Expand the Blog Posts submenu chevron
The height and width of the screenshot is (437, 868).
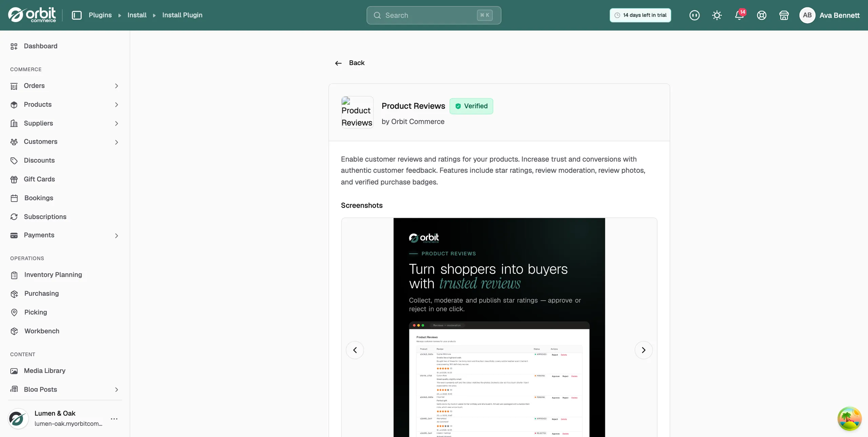pos(116,390)
